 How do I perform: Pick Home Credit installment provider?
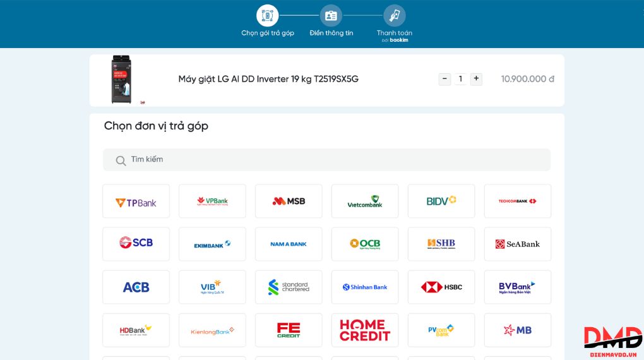pos(365,330)
